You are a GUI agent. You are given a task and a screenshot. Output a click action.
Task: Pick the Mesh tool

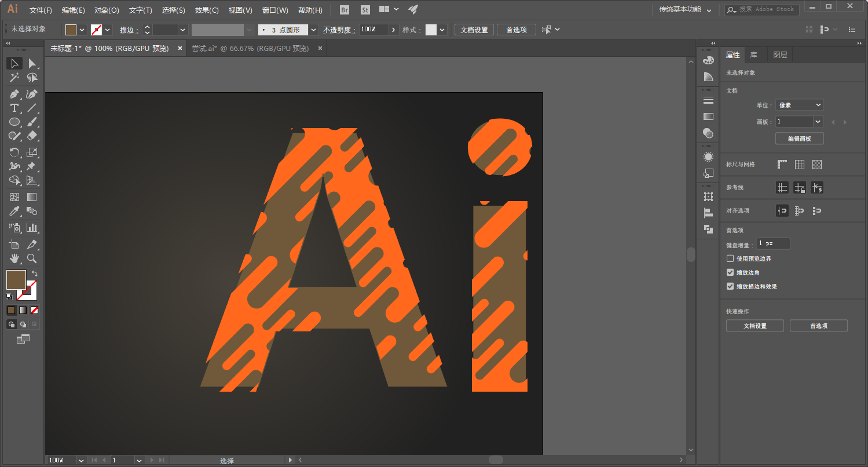[x=14, y=197]
